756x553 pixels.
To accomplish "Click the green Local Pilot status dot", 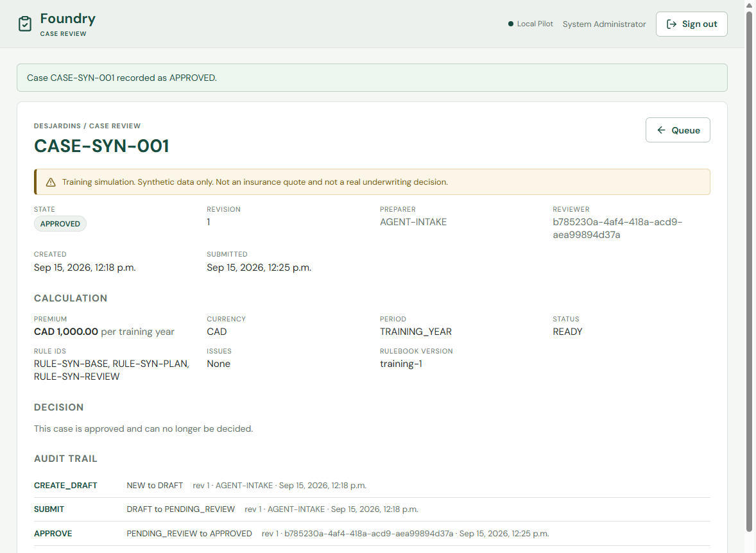I will (511, 24).
